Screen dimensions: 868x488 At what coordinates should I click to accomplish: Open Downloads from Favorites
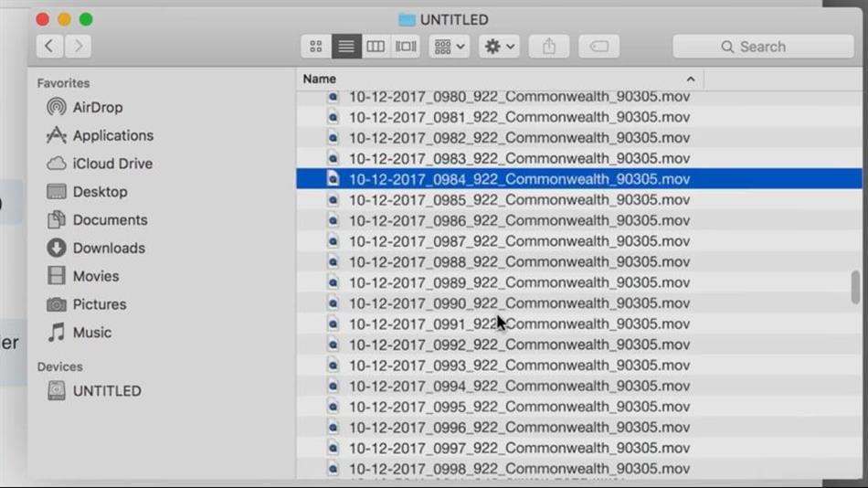[x=108, y=249]
